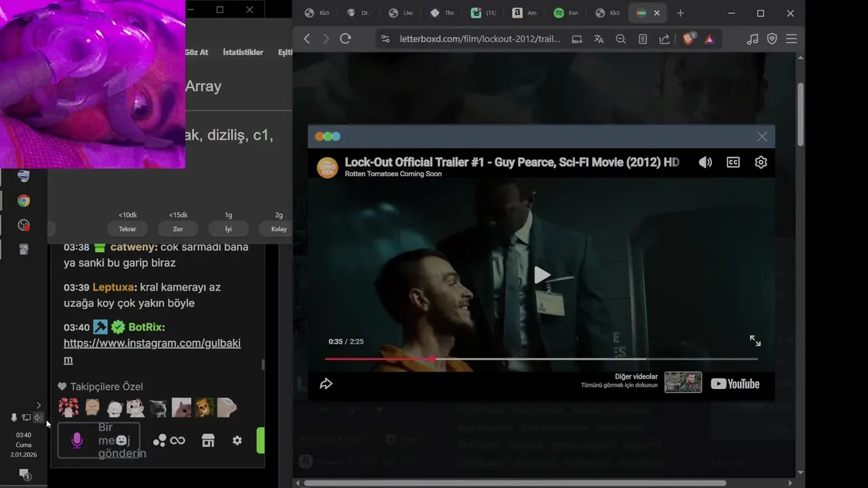The image size is (868, 488).
Task: Click the Zor answer button in Anki
Action: (178, 229)
